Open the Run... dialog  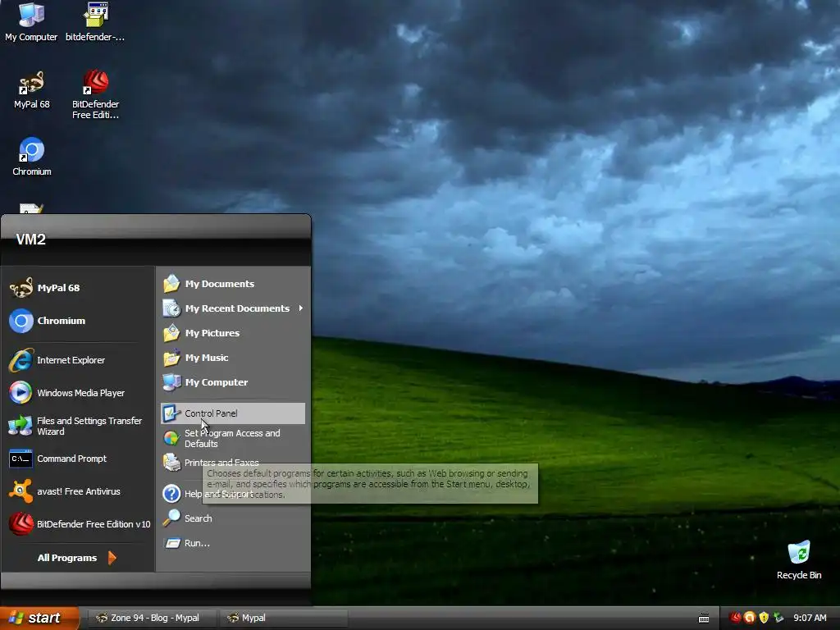(233, 543)
